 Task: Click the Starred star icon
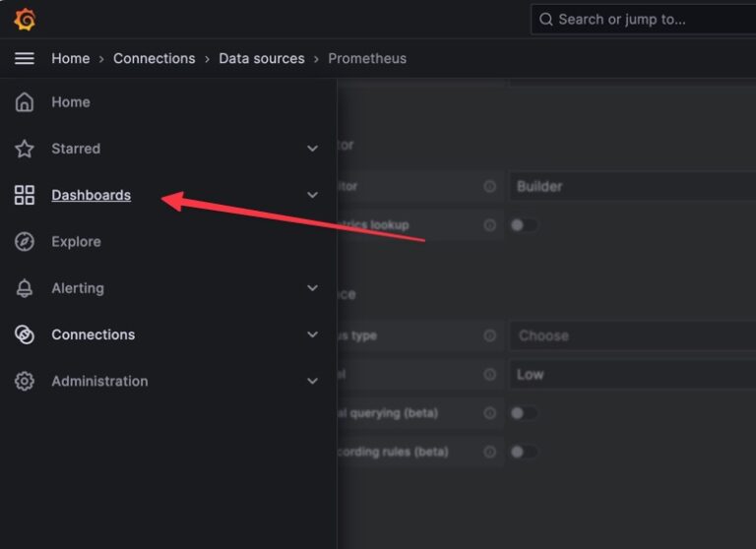point(25,149)
